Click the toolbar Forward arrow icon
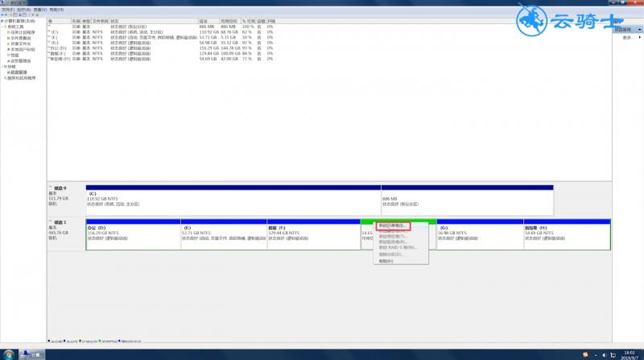This screenshot has height=360, width=644. coord(6,14)
